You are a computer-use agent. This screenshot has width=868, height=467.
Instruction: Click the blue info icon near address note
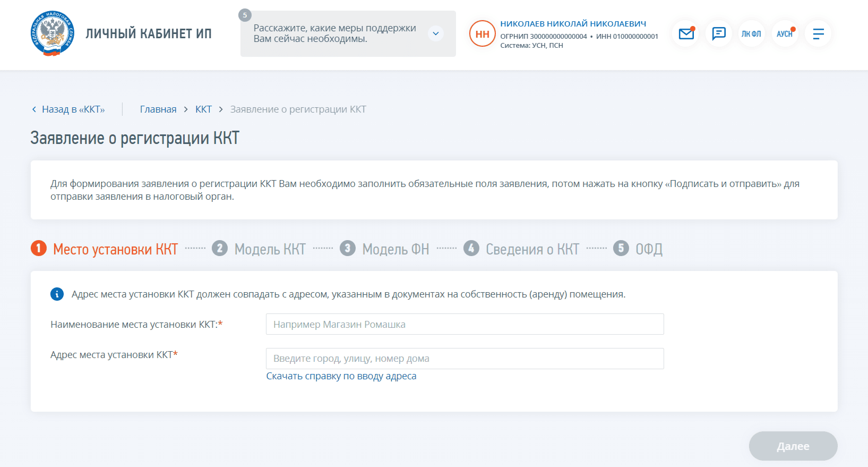point(57,294)
